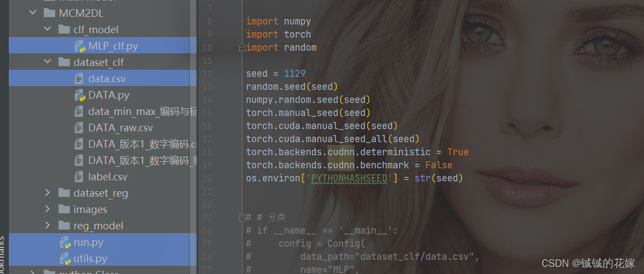
Task: Click the 'import numpy' line
Action: (278, 21)
